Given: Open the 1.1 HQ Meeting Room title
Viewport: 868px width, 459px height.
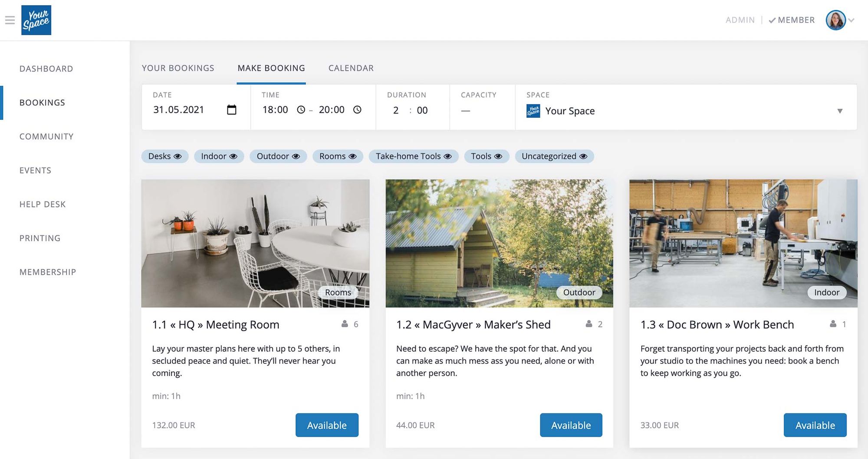Looking at the screenshot, I should 216,324.
